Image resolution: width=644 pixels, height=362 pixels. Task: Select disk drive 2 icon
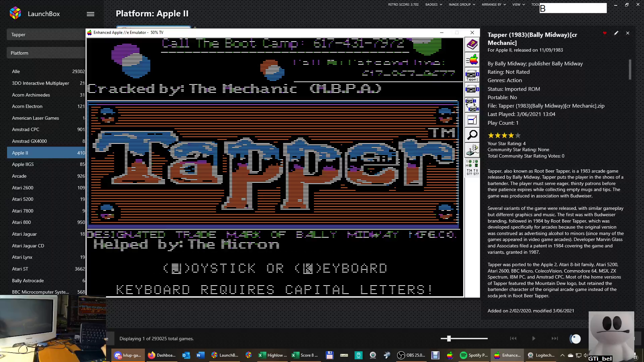472,90
